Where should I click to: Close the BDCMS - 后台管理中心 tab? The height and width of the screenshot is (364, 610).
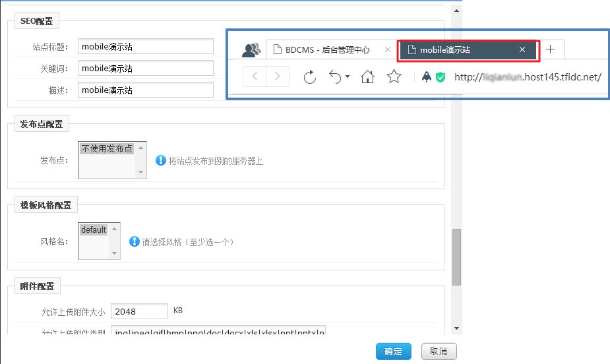(388, 49)
